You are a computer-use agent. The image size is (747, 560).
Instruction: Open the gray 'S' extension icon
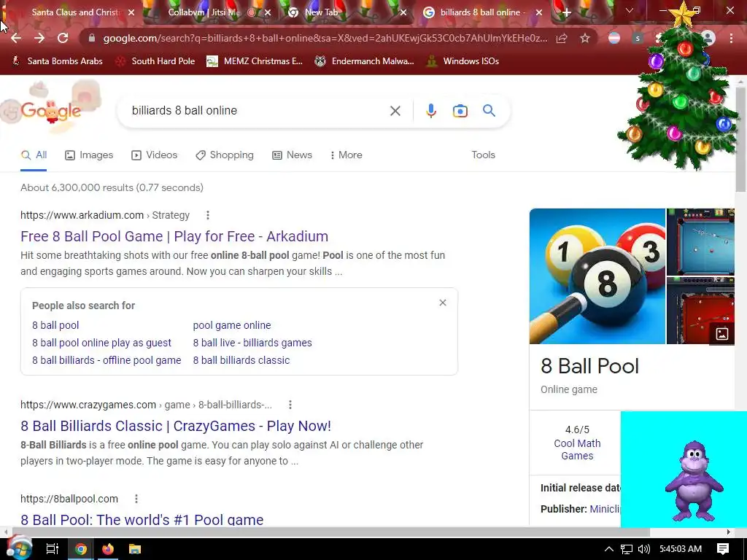[x=638, y=38]
